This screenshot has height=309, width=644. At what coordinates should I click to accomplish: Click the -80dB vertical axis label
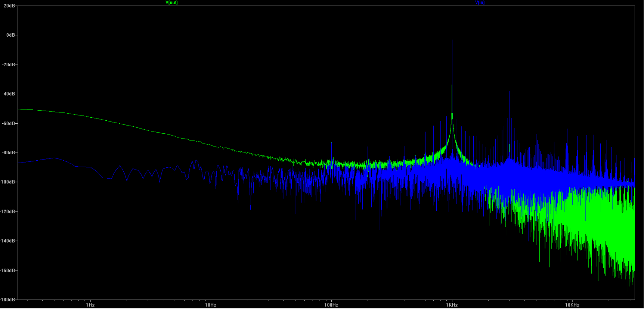(9, 153)
